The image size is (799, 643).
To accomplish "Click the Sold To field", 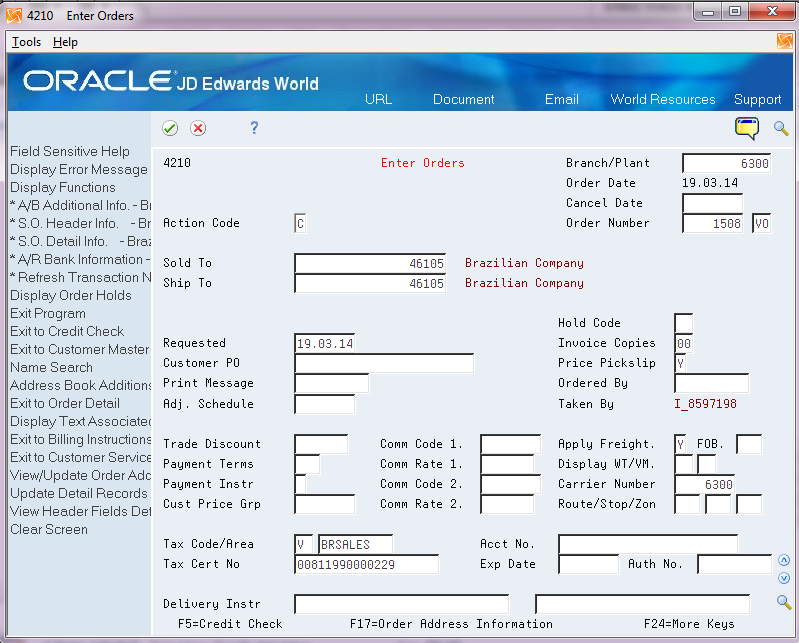I will click(370, 263).
